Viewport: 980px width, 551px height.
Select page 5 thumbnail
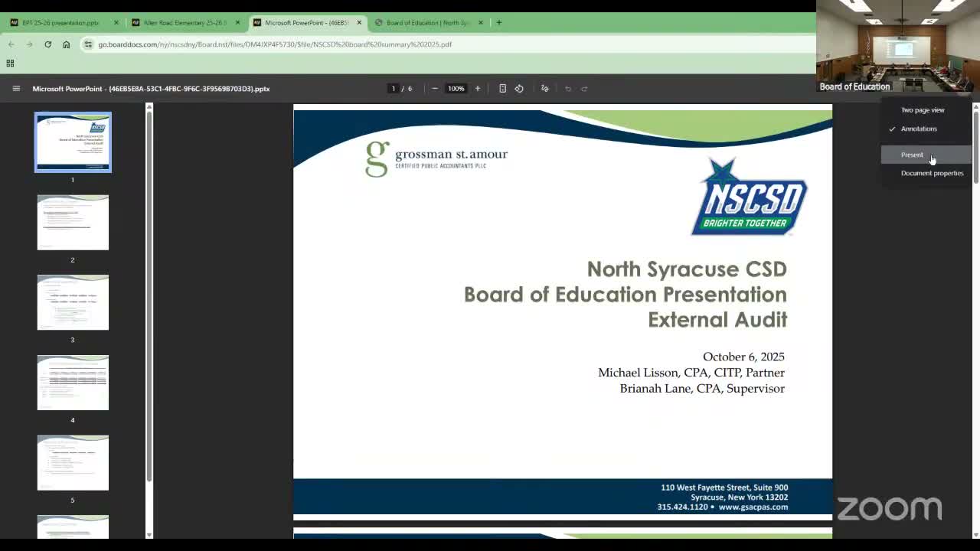coord(73,463)
